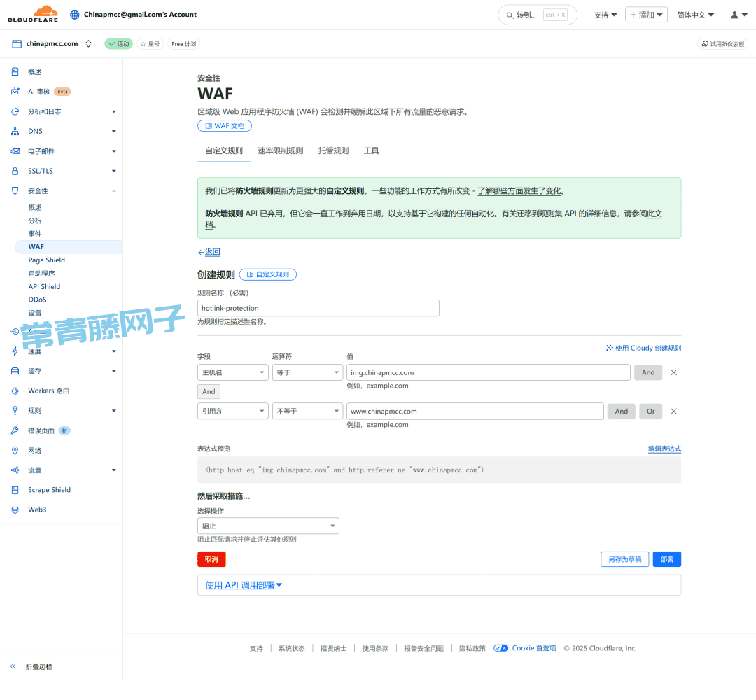Open DDoS in the sidebar
Image resolution: width=756 pixels, height=700 pixels.
tap(38, 300)
